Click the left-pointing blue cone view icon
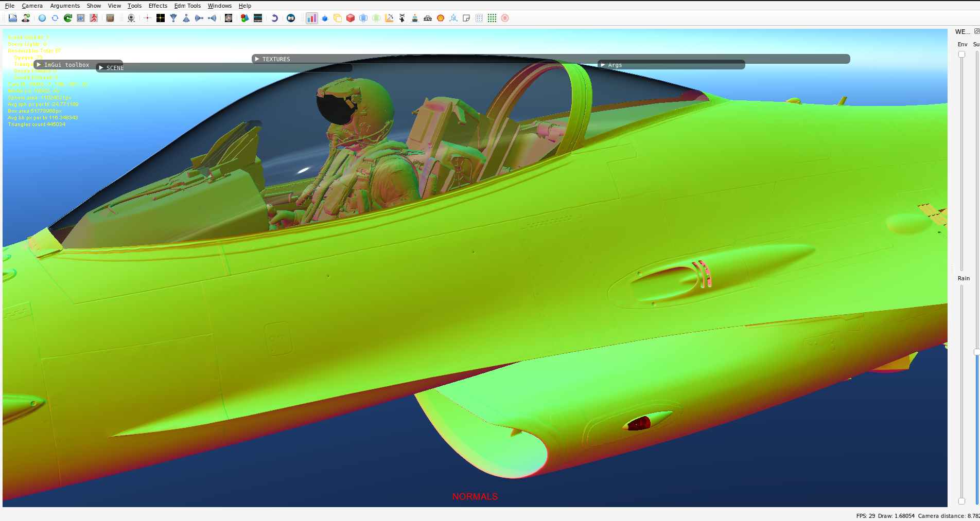Viewport: 980px width, 521px height. coord(212,18)
